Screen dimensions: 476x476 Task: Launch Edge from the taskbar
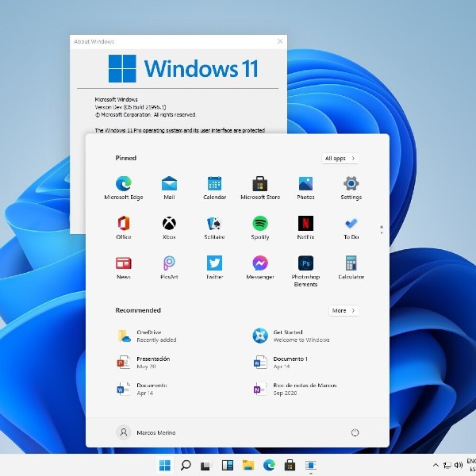269,465
